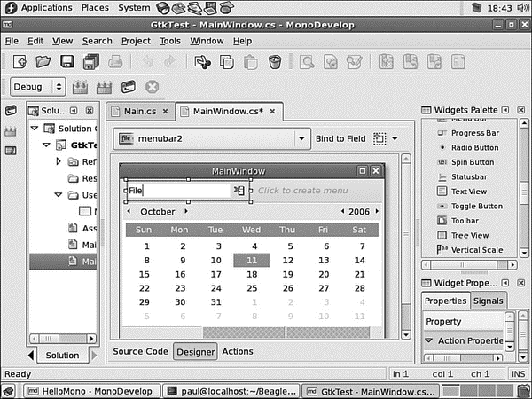The image size is (532, 399).
Task: Click the Cut scissors toolbar icon
Action: tap(202, 62)
